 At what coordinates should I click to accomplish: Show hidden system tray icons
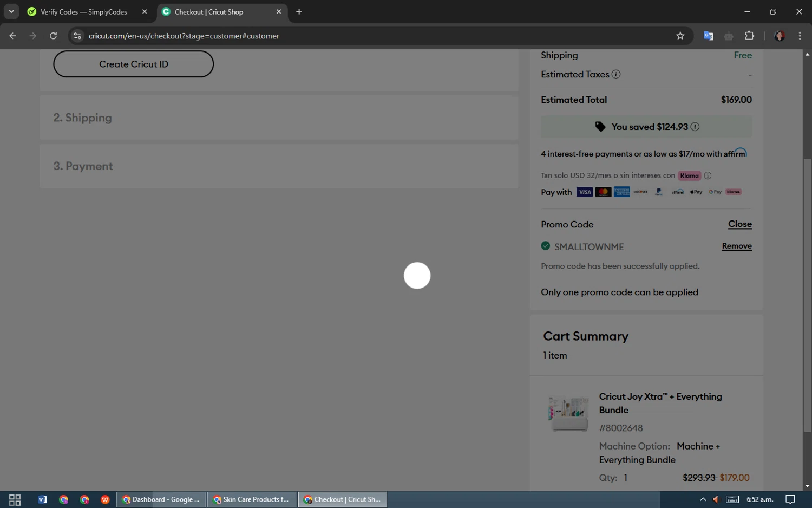click(x=703, y=499)
